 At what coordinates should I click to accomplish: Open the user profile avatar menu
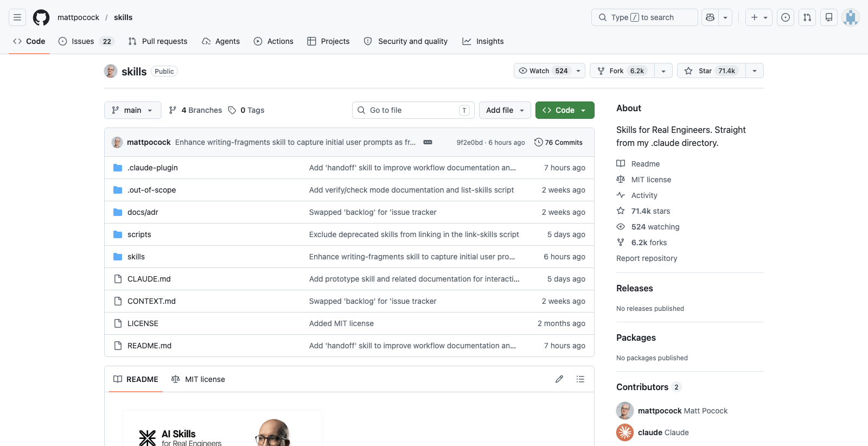851,17
